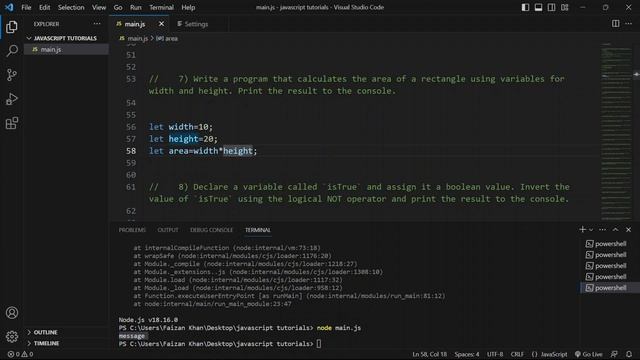Open the Terminal menu
Image resolution: width=640 pixels, height=360 pixels.
click(161, 7)
